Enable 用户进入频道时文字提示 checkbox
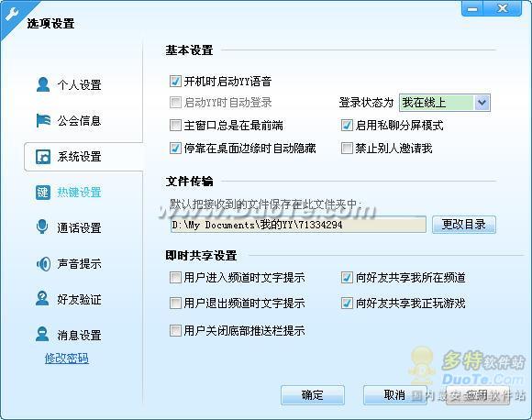This screenshot has height=420, width=532. [175, 278]
